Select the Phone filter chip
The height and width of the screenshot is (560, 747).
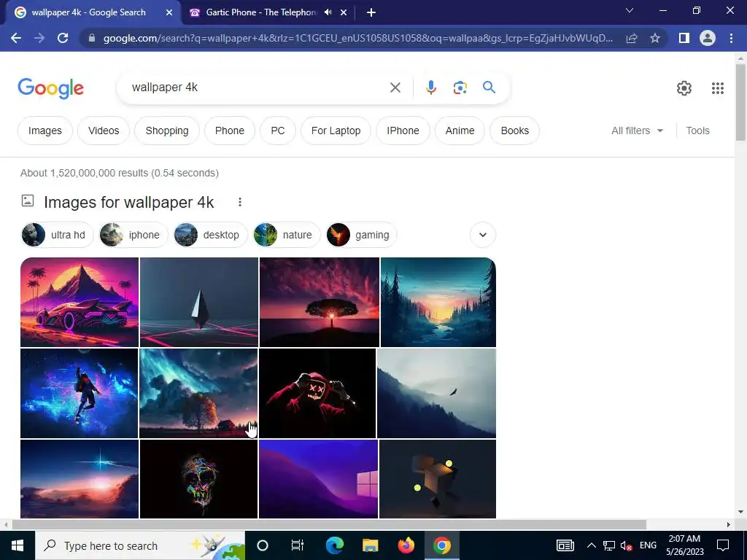click(230, 131)
